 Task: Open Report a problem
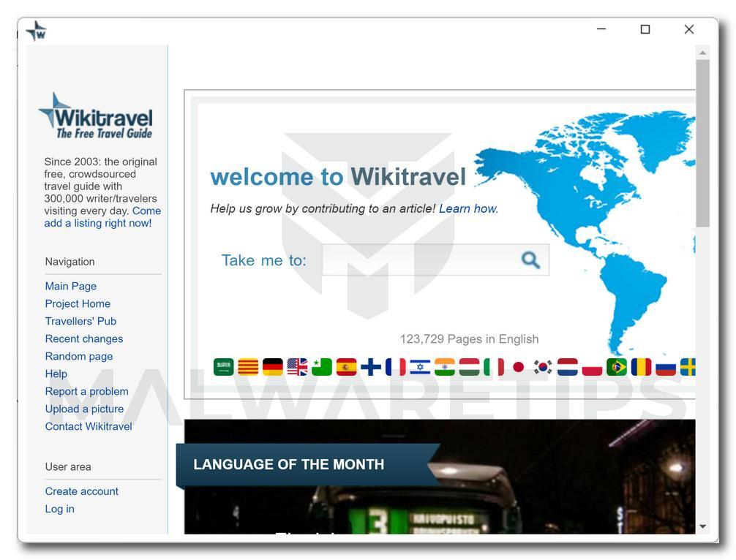coord(86,391)
